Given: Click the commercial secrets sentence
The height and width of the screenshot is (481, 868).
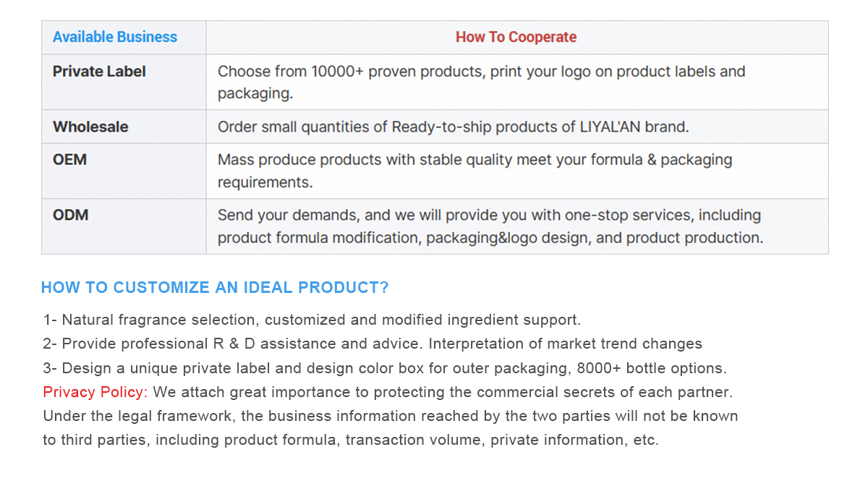Looking at the screenshot, I should pyautogui.click(x=443, y=392).
